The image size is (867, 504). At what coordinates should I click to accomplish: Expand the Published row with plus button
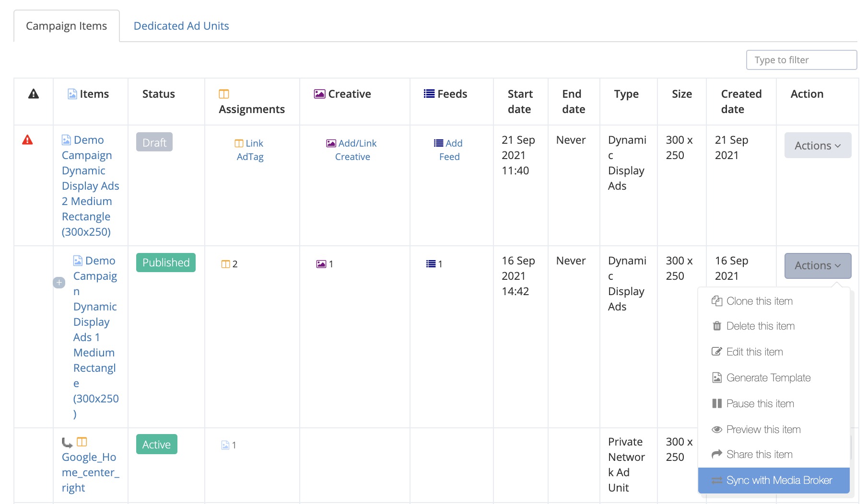pyautogui.click(x=59, y=283)
